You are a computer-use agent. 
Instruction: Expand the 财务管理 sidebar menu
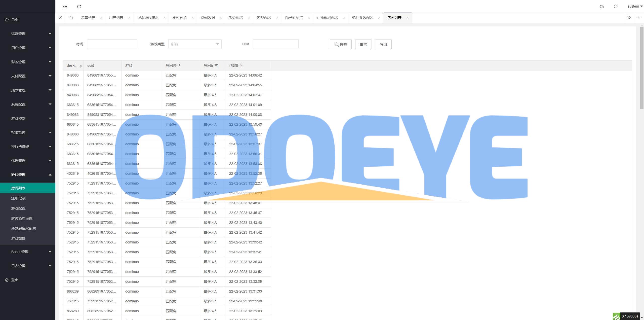click(x=28, y=62)
